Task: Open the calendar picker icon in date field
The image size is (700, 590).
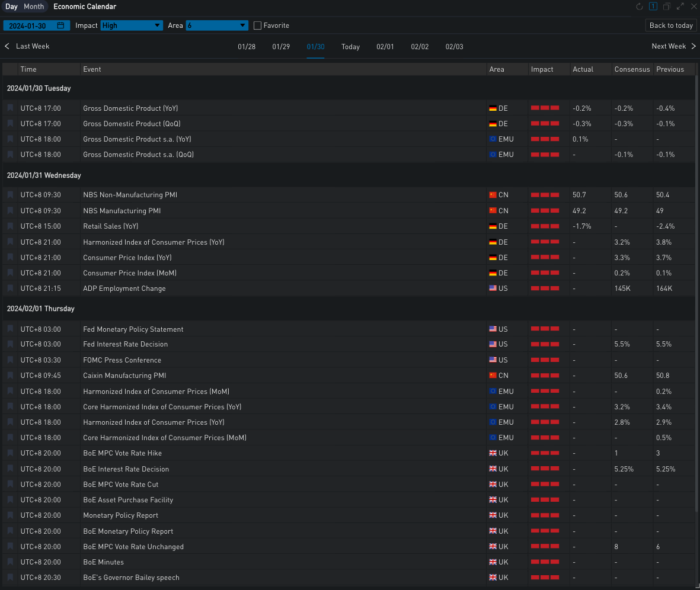Action: click(x=60, y=25)
